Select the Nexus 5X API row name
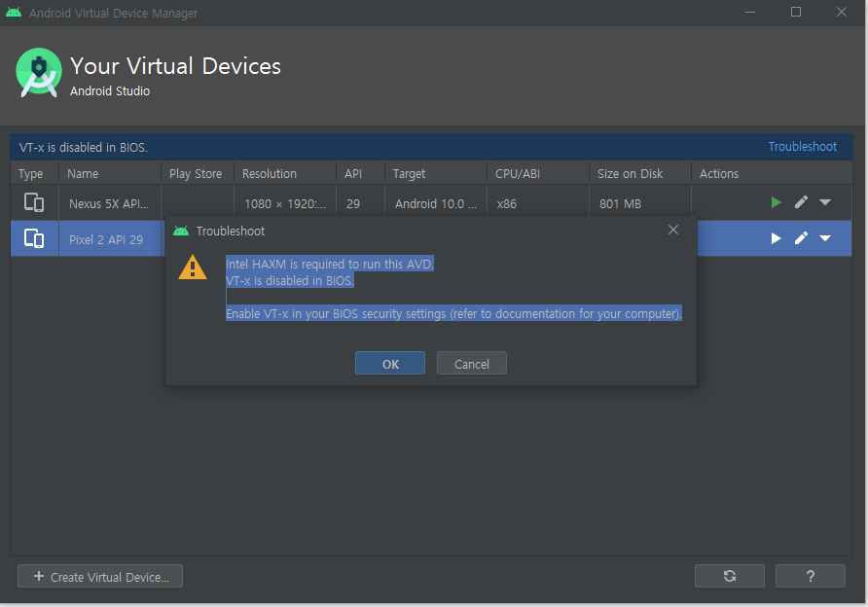868x607 pixels. click(109, 203)
